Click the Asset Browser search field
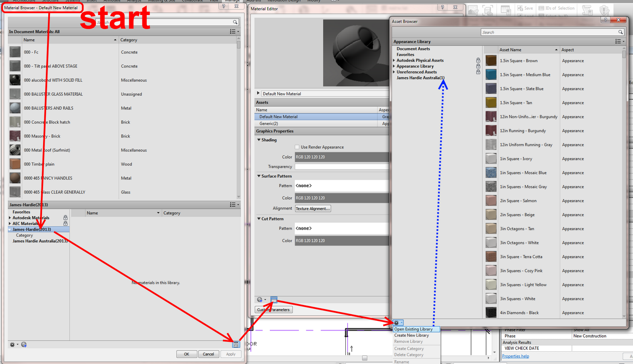Image resolution: width=633 pixels, height=364 pixels. click(552, 32)
